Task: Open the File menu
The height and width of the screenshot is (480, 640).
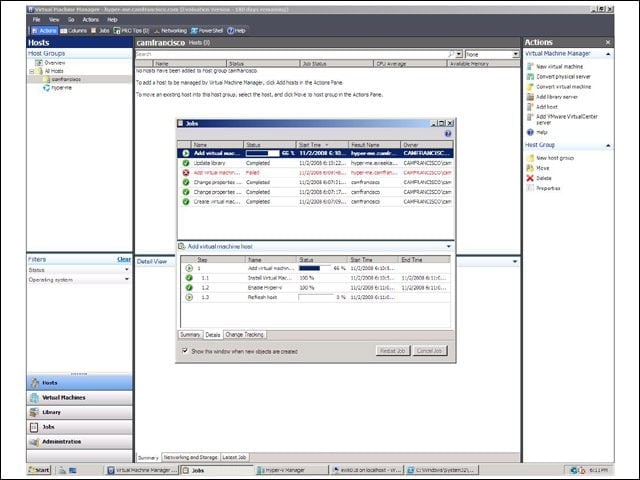Action: click(x=36, y=20)
